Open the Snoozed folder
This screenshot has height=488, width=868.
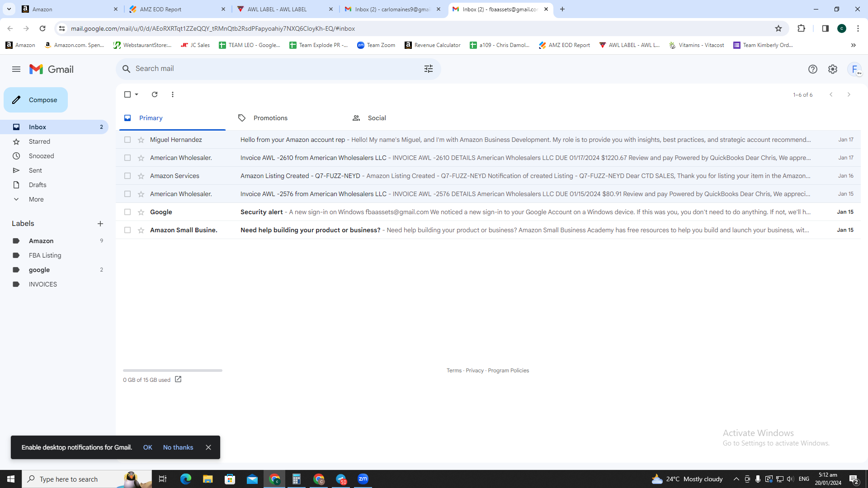coord(54,156)
